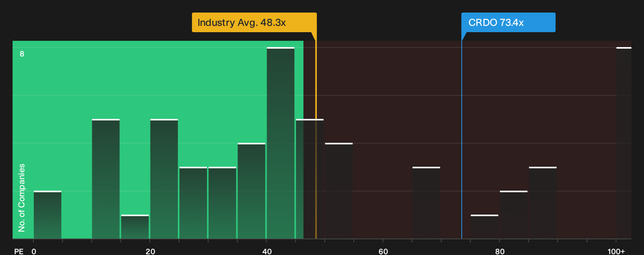Select the histogram bar at PE 10-15
This screenshot has height=255, width=644.
click(106, 179)
